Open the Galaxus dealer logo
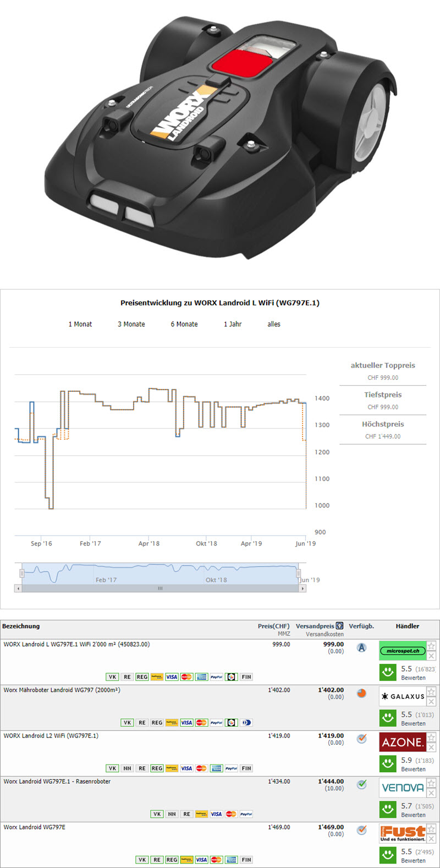440x868 pixels. click(403, 696)
